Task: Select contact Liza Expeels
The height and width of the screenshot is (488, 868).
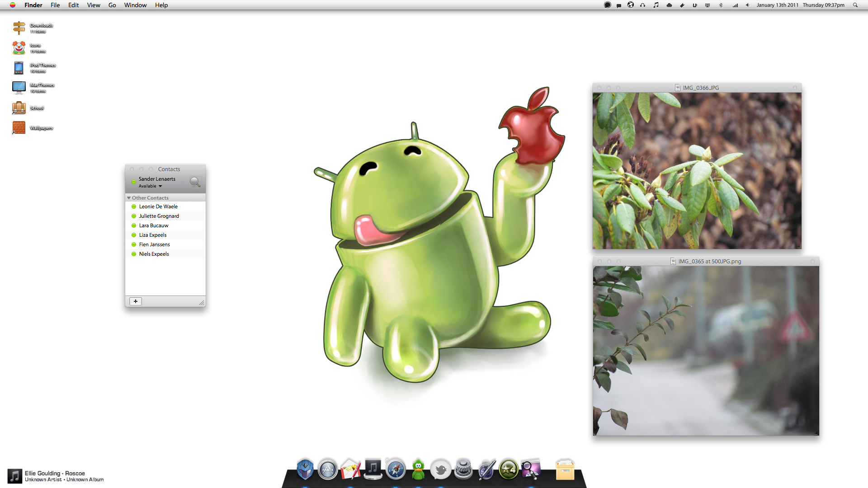Action: pos(165,235)
